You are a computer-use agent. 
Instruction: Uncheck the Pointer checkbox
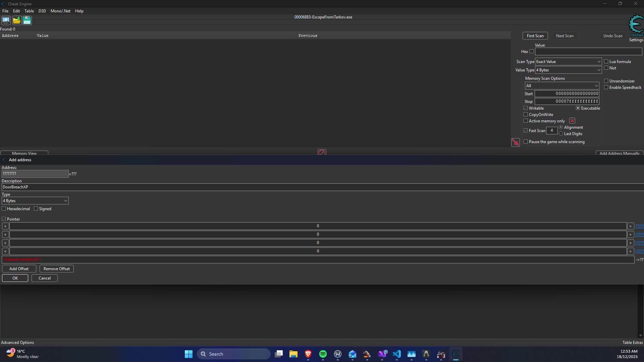click(x=4, y=219)
